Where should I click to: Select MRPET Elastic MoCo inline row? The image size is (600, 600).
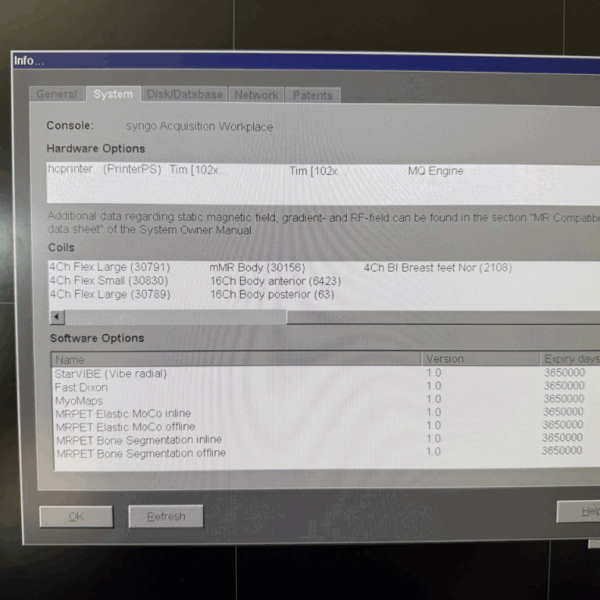tap(326, 413)
